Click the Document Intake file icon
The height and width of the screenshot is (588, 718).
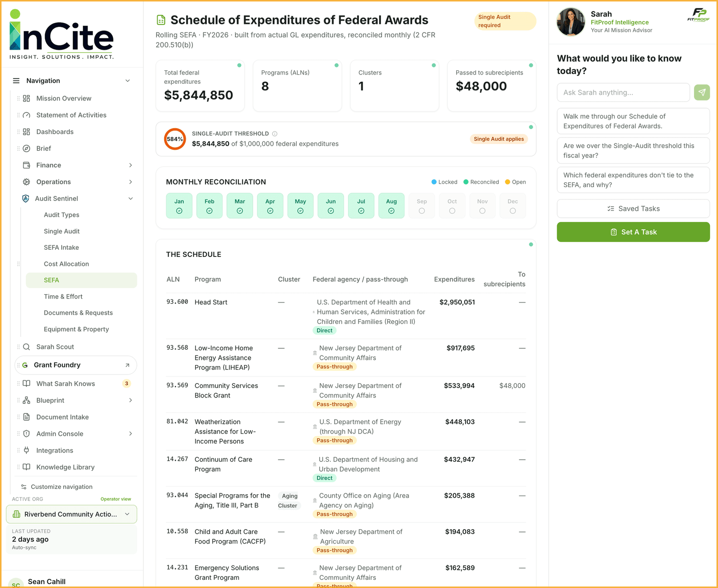(x=26, y=417)
